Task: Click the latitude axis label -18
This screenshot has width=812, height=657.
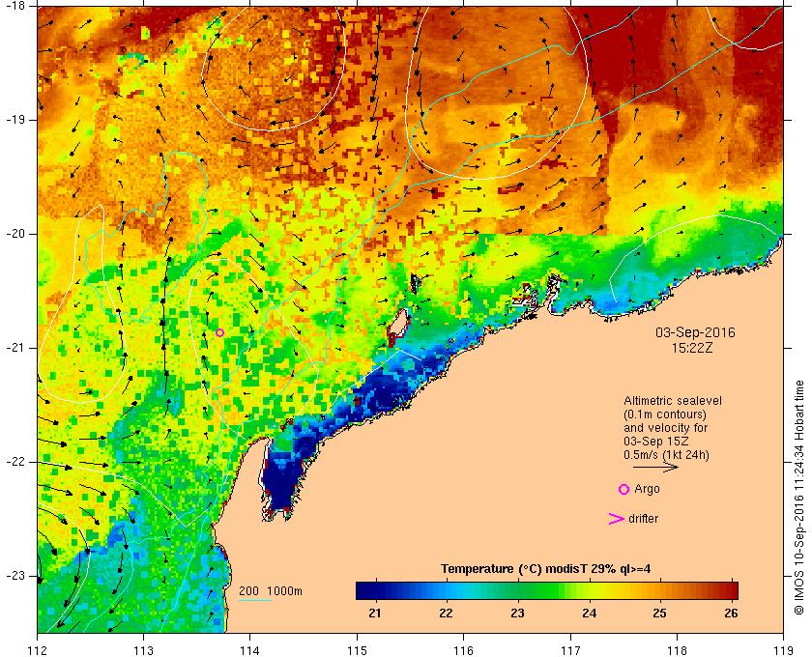Action: (14, 6)
